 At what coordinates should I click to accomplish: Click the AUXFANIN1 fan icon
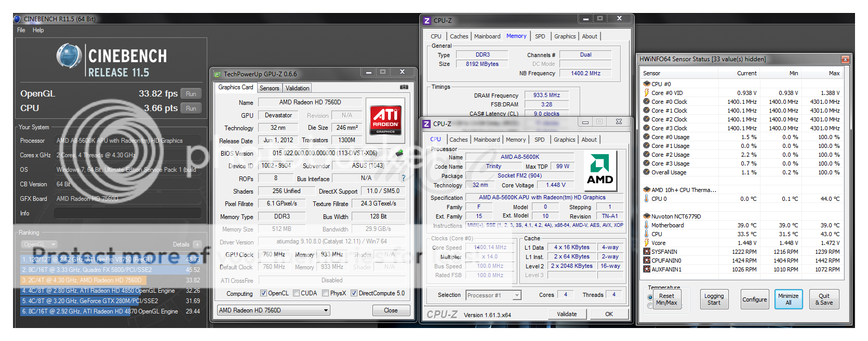pyautogui.click(x=647, y=269)
